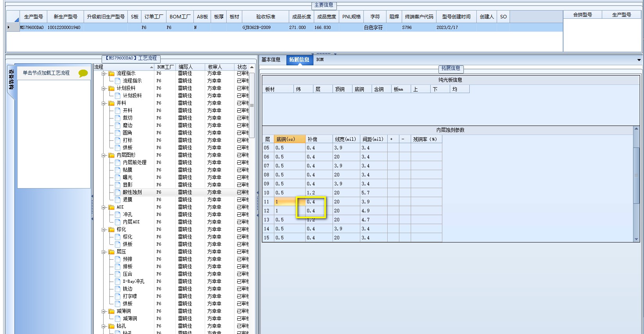Click the 线宽(mil) column header
This screenshot has width=644, height=334.
(346, 139)
